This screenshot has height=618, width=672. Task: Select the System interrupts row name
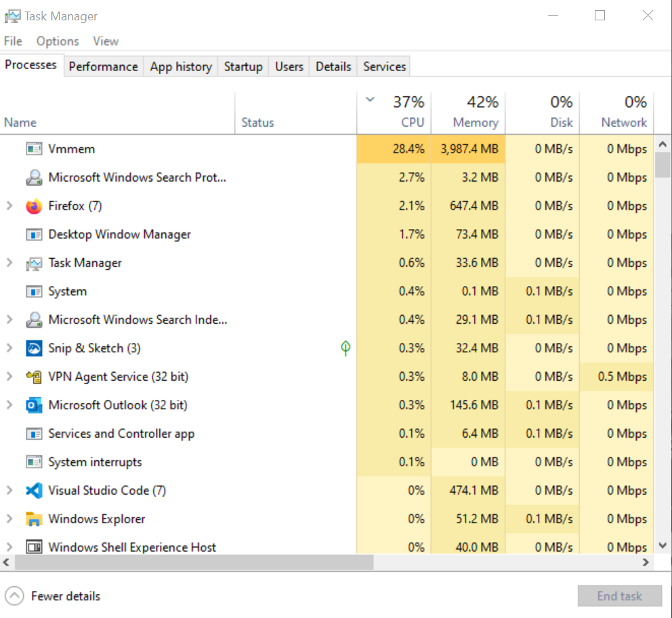click(95, 462)
